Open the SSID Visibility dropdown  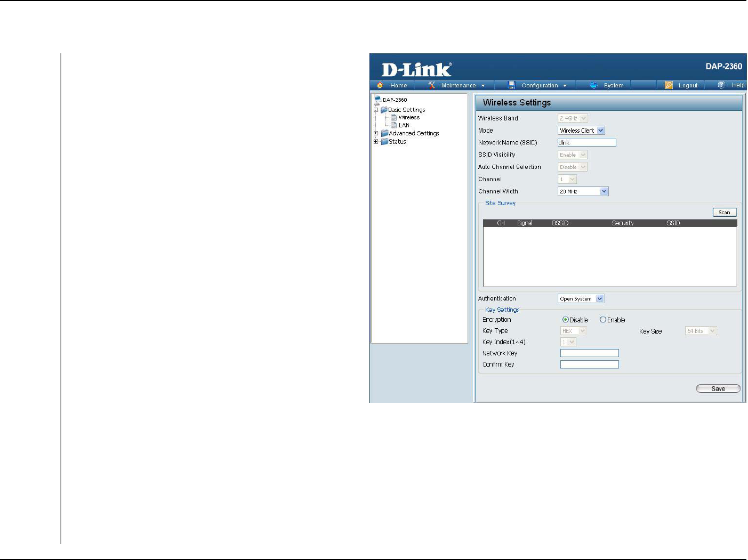573,155
